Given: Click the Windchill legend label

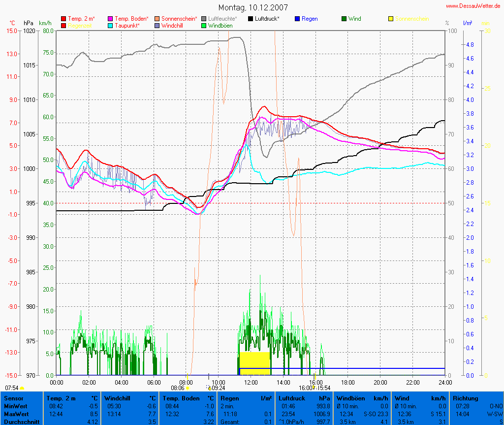Looking at the screenshot, I should point(173,25).
